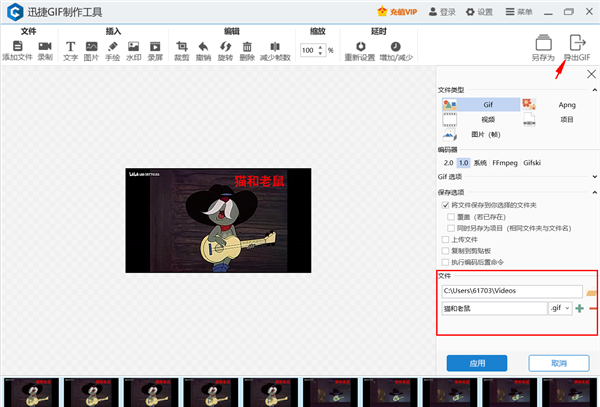Select Gif file type

click(x=481, y=104)
